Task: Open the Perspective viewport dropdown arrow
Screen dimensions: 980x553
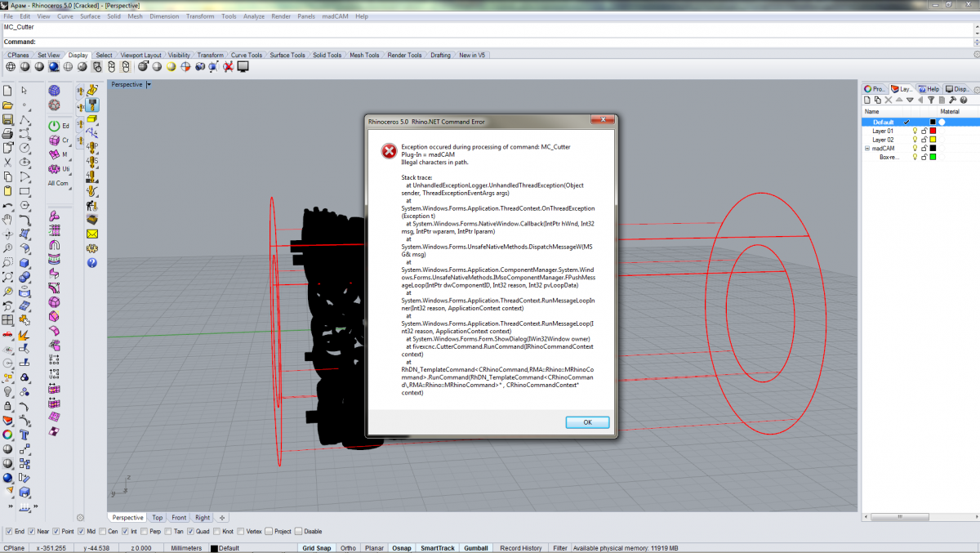Action: 148,84
